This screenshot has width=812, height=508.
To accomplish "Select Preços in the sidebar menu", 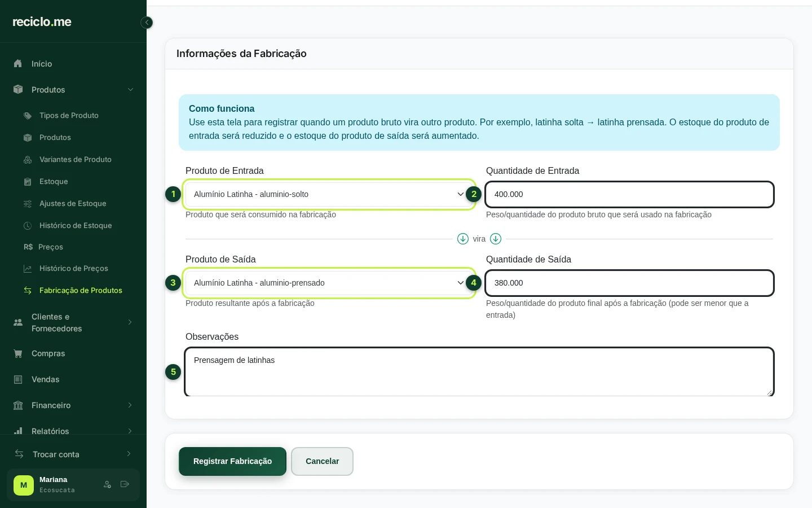I will pos(51,247).
